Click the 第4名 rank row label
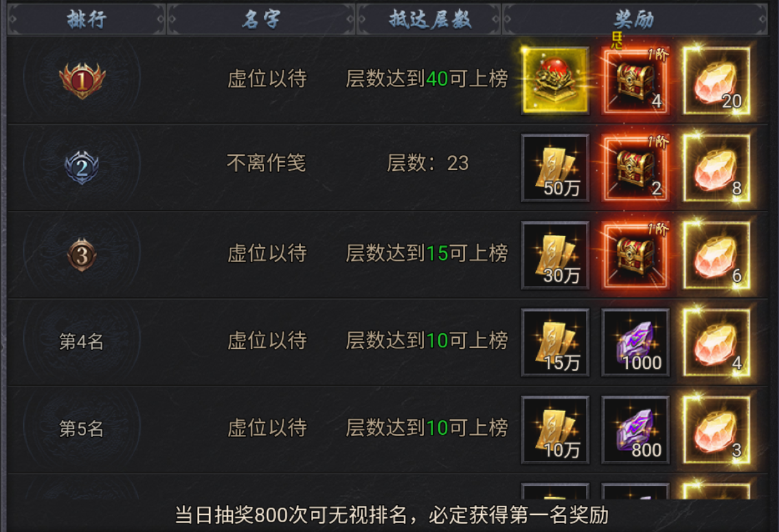 [x=82, y=342]
